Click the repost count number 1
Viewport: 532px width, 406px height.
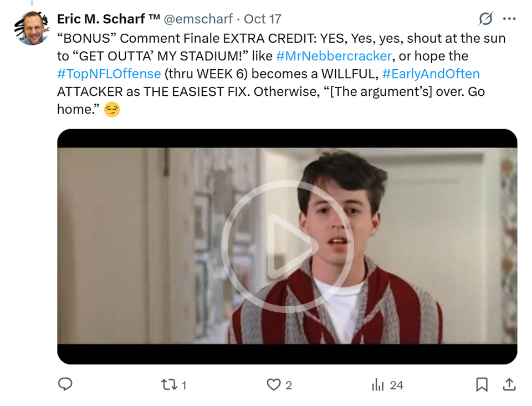(x=184, y=385)
